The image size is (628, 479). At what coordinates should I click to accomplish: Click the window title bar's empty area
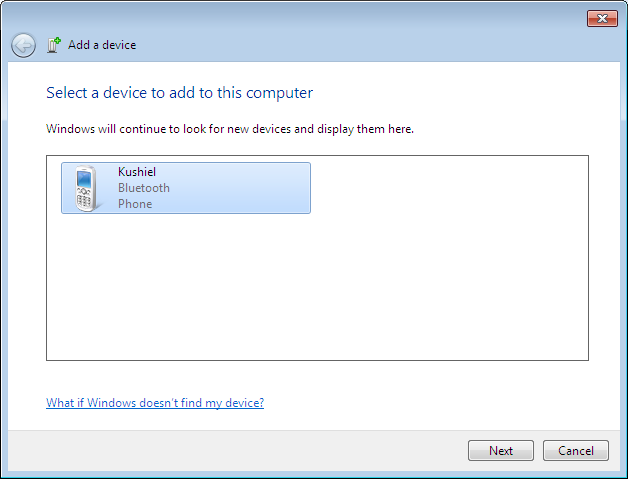coord(300,17)
